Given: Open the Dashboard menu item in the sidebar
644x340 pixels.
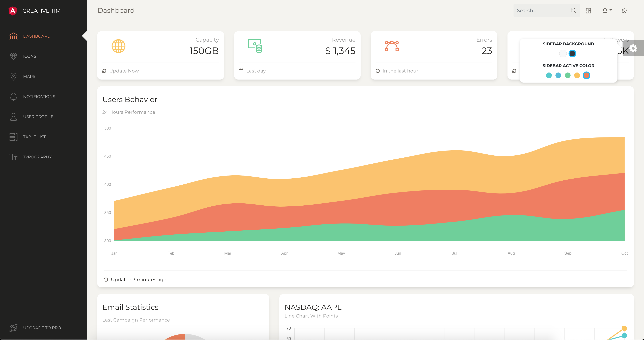Looking at the screenshot, I should click(37, 36).
